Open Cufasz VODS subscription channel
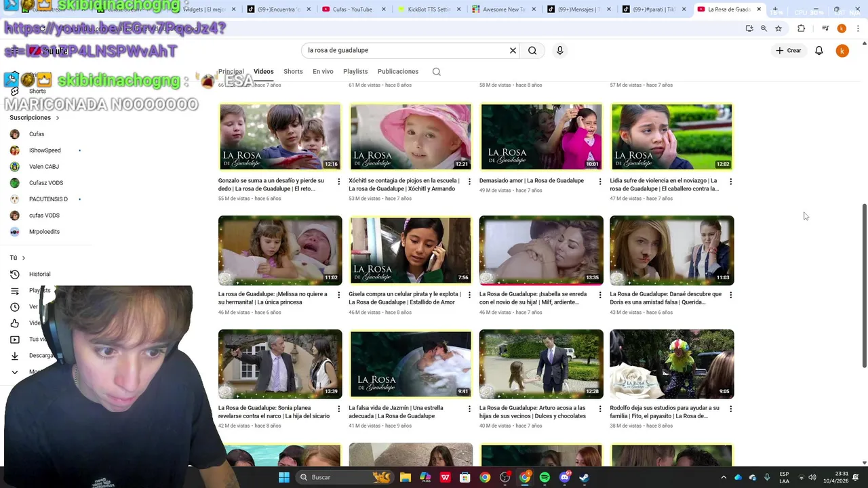 pos(46,183)
